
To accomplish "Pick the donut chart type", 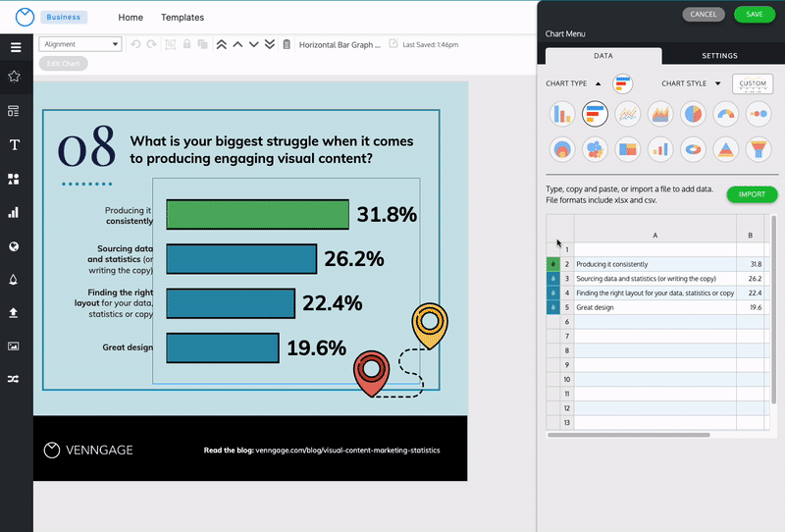I will [694, 149].
